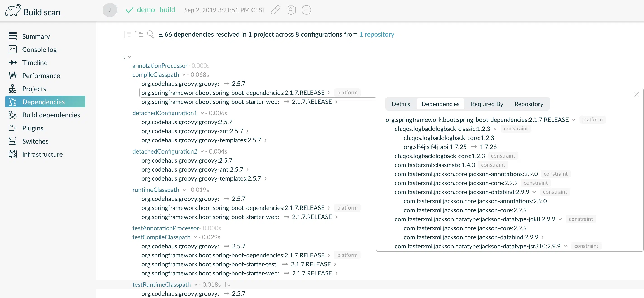Viewport: 644px width, 298px height.
Task: Collapse the testCompileClasspath chevron
Action: click(195, 237)
